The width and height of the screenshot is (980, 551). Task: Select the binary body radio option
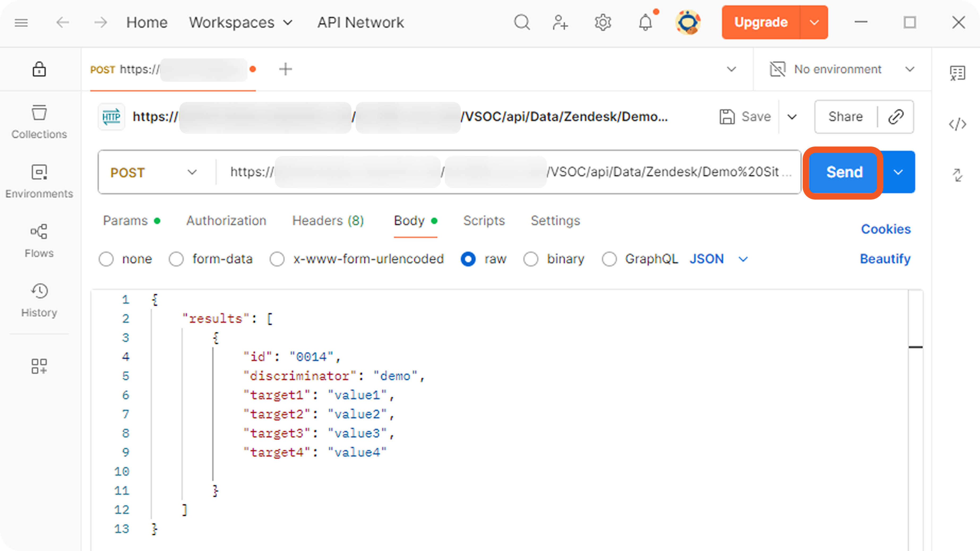coord(531,259)
